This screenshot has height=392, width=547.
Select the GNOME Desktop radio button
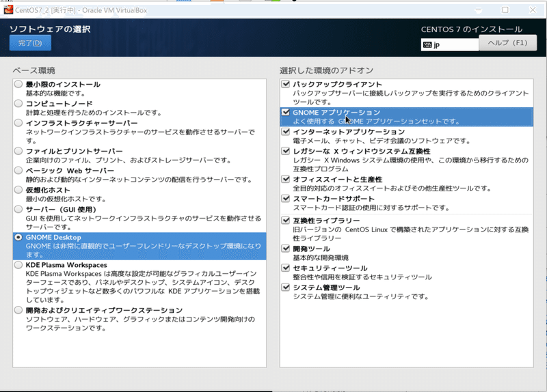click(x=18, y=237)
